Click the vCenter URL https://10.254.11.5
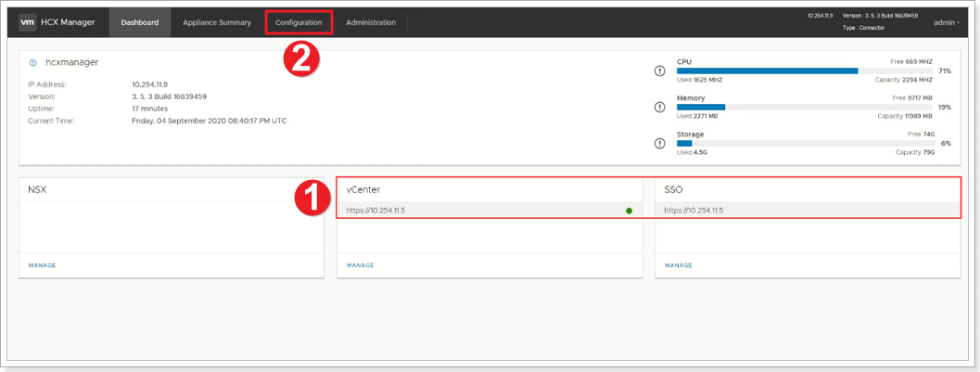The height and width of the screenshot is (372, 980). (375, 211)
